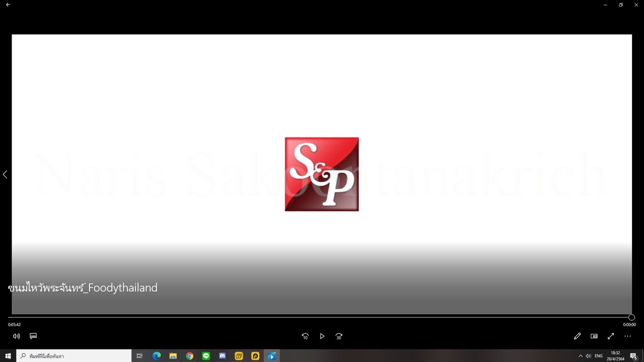Click the taskbar search box
This screenshot has width=644, height=362.
(x=74, y=356)
